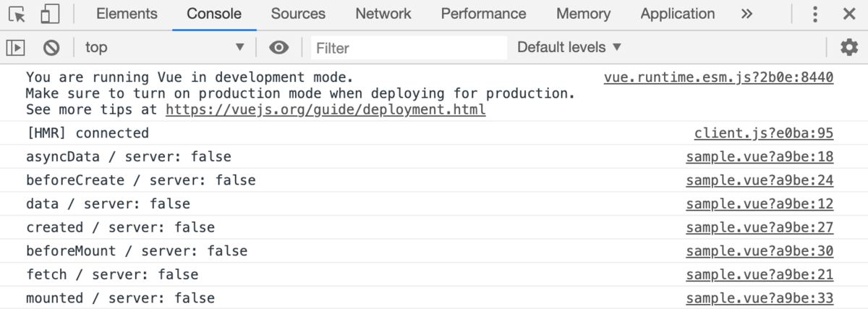Toggle the device toolbar icon
868x309 pixels.
click(x=50, y=14)
